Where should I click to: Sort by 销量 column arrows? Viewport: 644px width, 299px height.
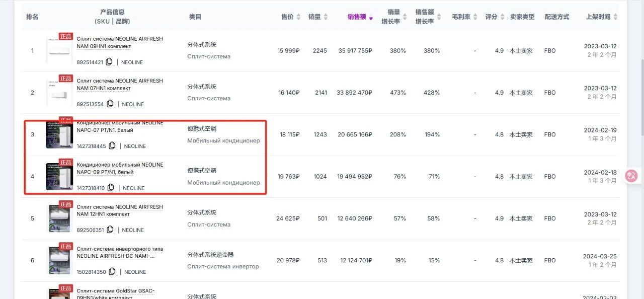(326, 17)
